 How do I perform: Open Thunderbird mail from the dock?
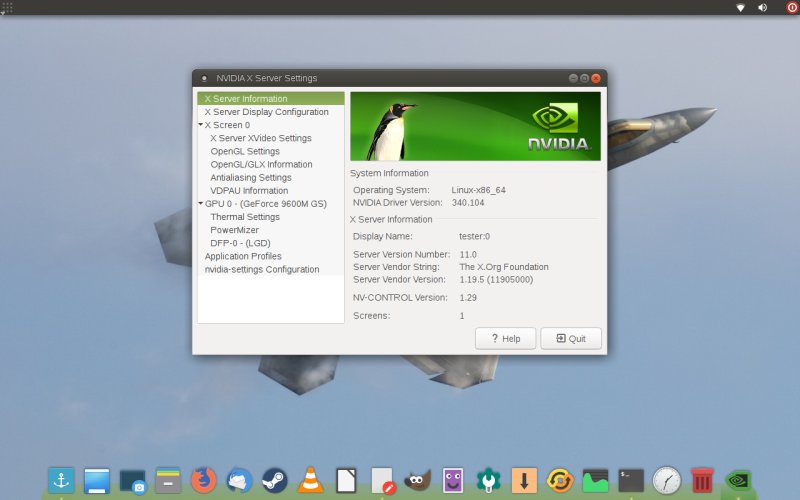click(x=239, y=481)
